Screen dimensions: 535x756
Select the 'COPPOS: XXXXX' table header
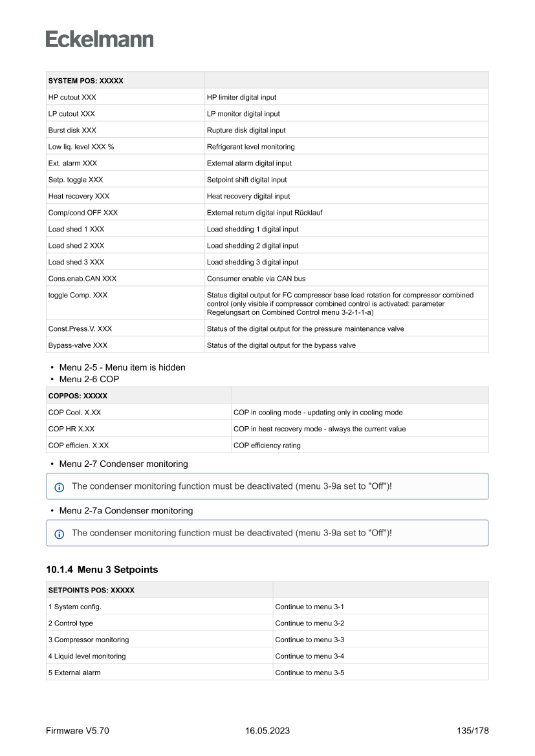[x=78, y=396]
